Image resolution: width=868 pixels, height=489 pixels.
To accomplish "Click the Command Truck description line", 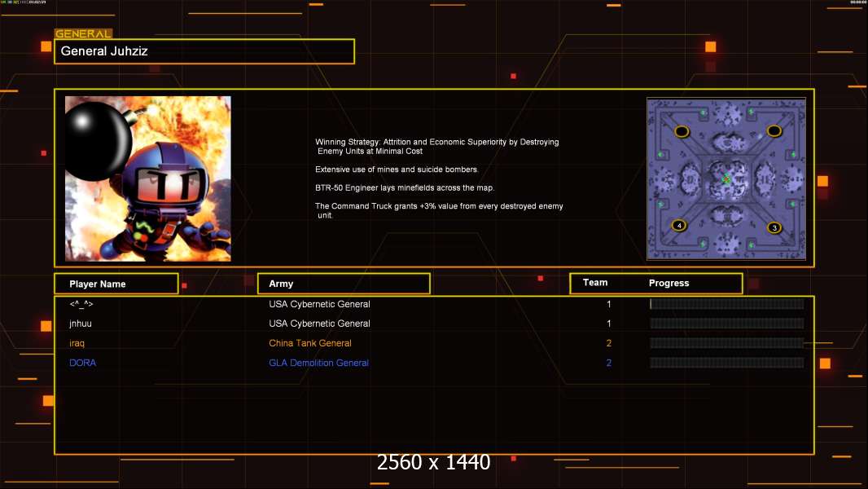I will coord(439,210).
